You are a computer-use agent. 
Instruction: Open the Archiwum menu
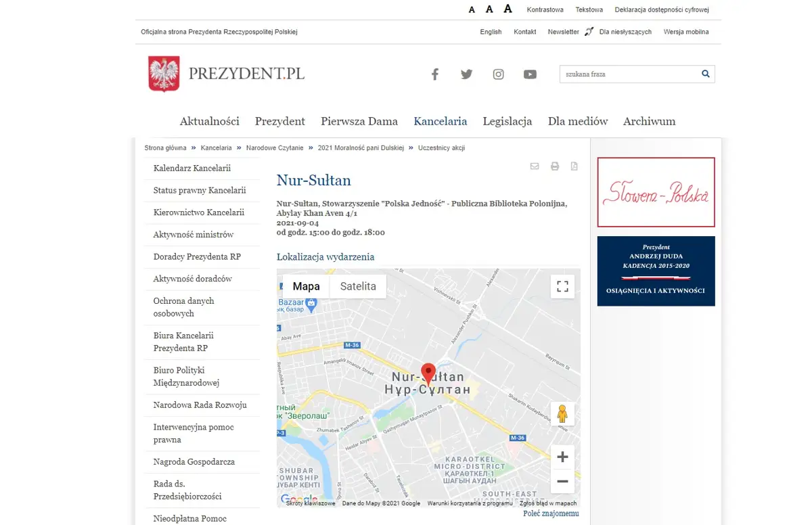click(650, 122)
